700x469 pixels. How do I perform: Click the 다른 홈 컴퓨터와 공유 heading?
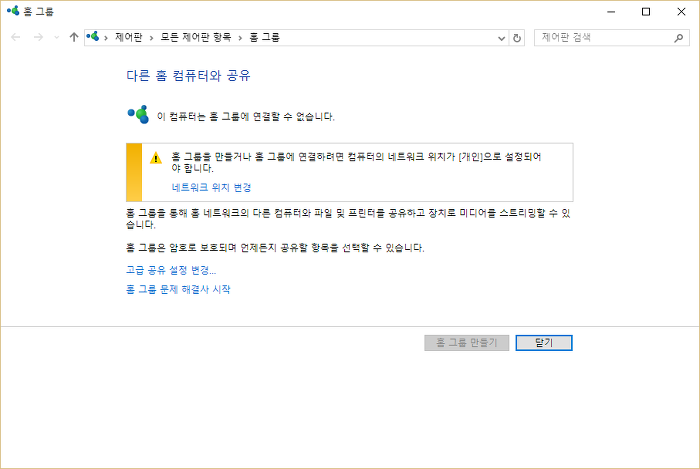(x=188, y=75)
